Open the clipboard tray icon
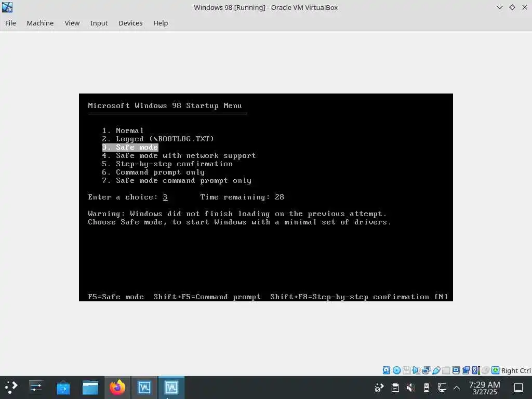Viewport: 532px width, 399px height. coord(395,388)
